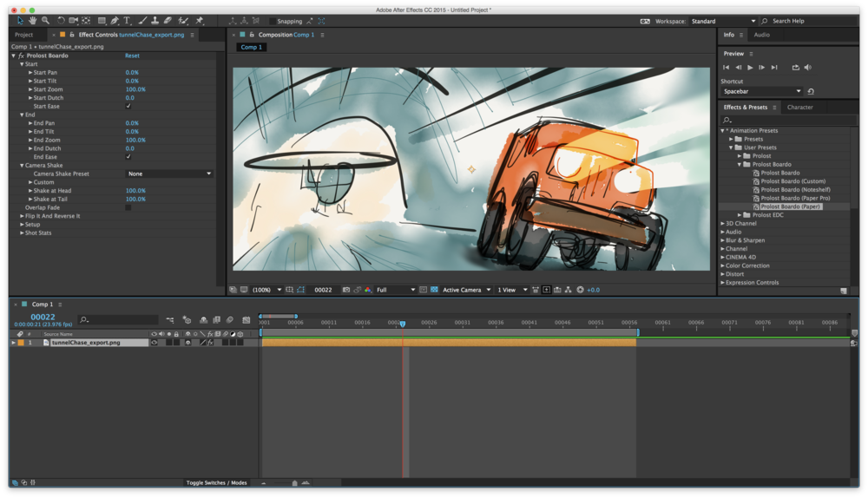This screenshot has width=868, height=498.
Task: Toggle the Start Ease checkbox
Action: point(128,106)
